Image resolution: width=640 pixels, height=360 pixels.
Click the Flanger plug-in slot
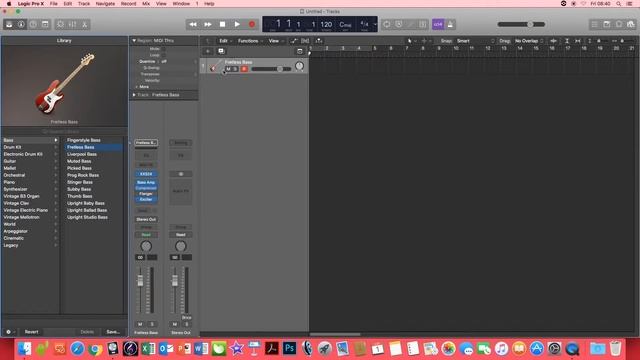[146, 194]
